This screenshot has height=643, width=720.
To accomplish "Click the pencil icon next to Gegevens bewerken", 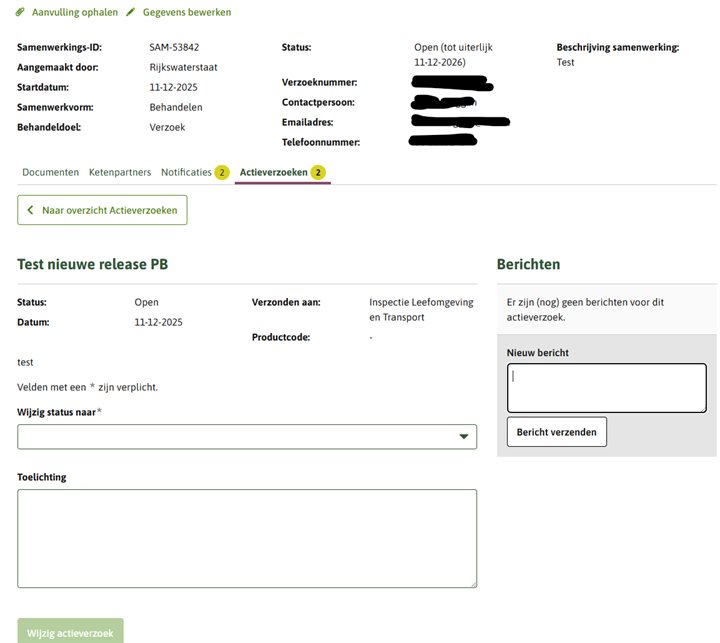I will tap(131, 12).
